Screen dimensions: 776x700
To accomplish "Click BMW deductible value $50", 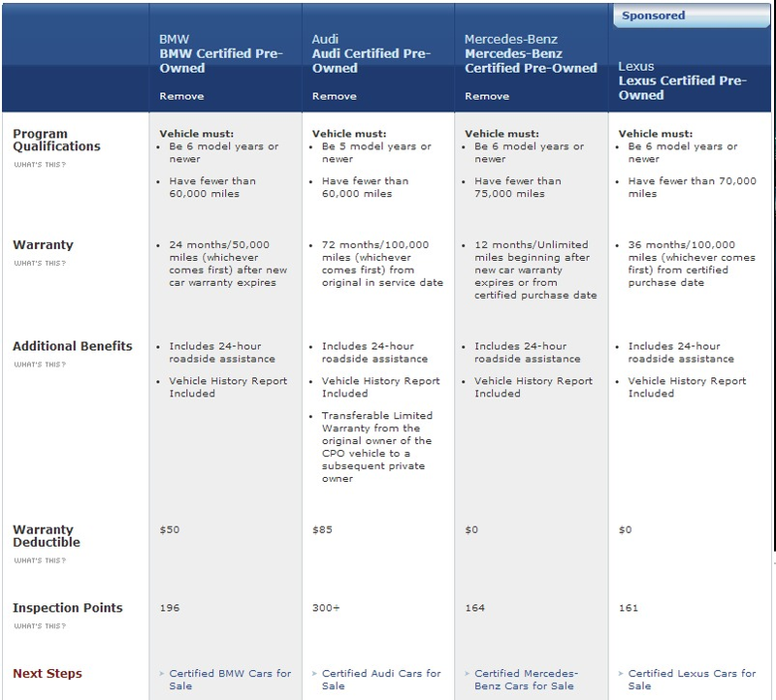I will pos(169,529).
